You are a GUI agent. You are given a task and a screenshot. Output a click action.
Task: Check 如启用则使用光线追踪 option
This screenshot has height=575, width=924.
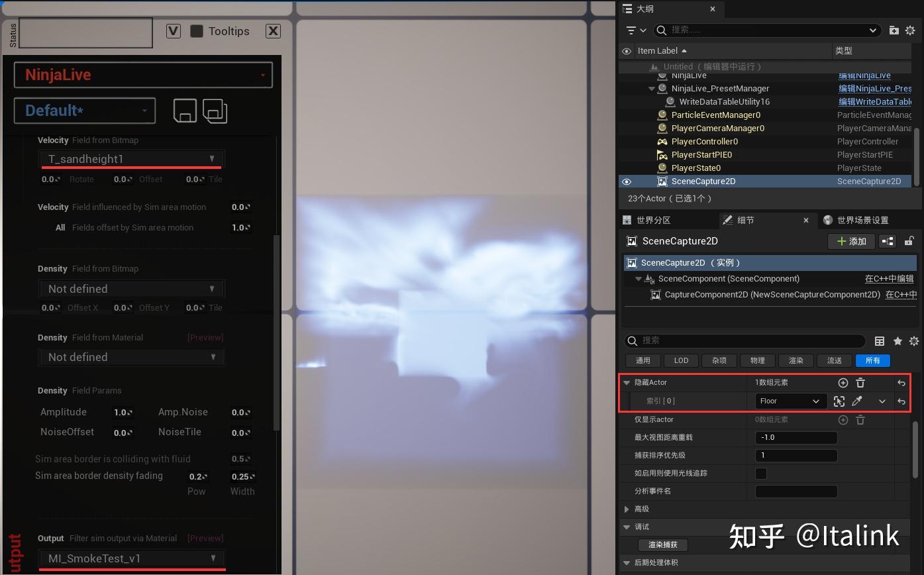click(760, 473)
